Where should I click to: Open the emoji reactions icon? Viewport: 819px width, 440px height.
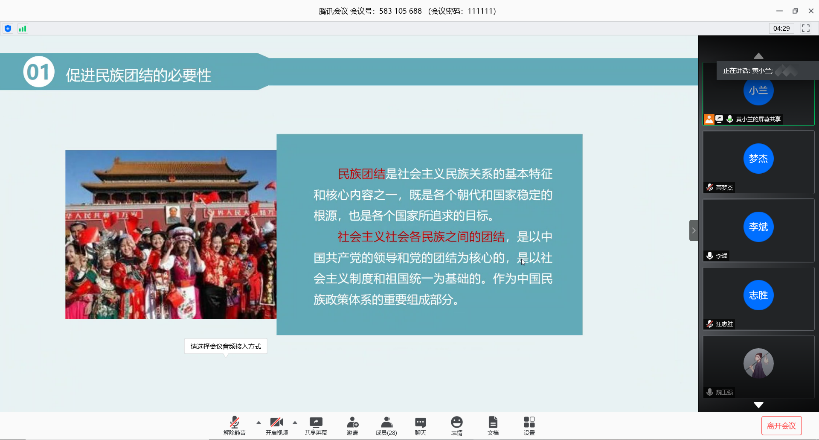pyautogui.click(x=456, y=423)
